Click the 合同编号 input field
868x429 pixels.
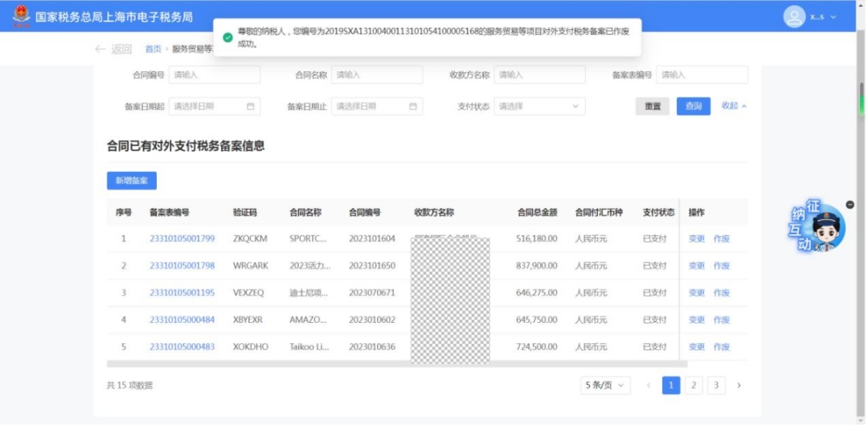[215, 75]
